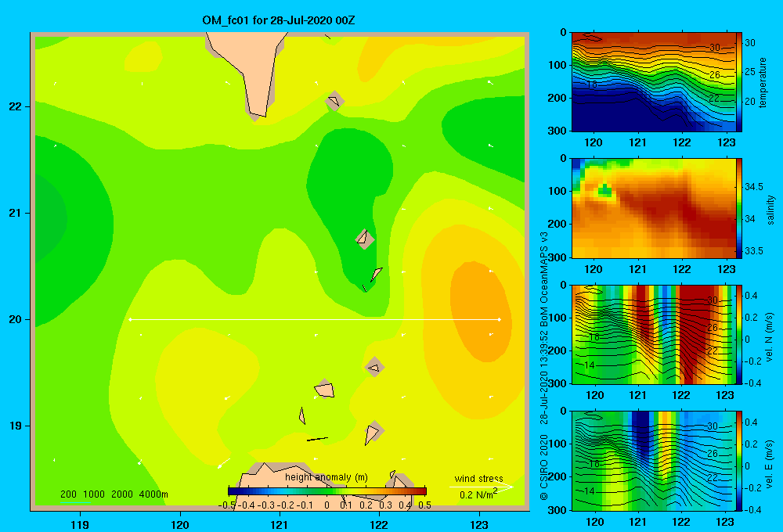
Task: Click the -0.5 tick on height anomaly colorbar
Action: (227, 505)
